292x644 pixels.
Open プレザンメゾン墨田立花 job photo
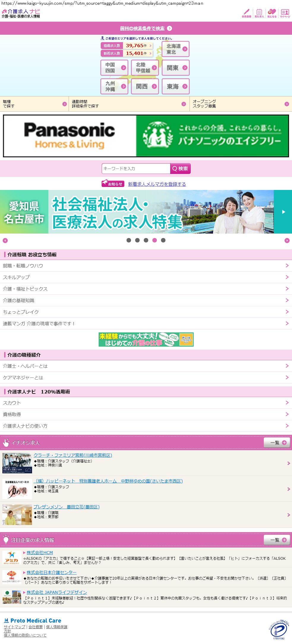tap(17, 515)
